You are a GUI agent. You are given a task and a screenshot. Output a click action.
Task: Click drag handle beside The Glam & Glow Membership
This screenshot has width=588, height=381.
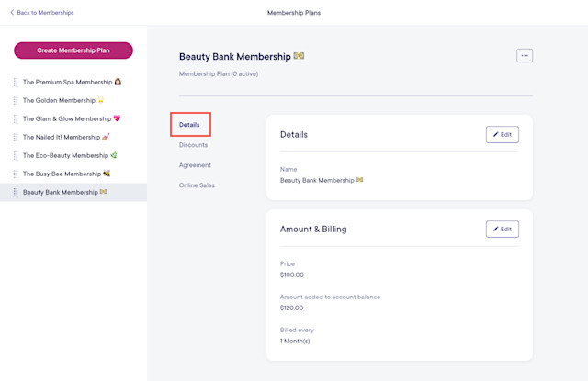coord(16,118)
